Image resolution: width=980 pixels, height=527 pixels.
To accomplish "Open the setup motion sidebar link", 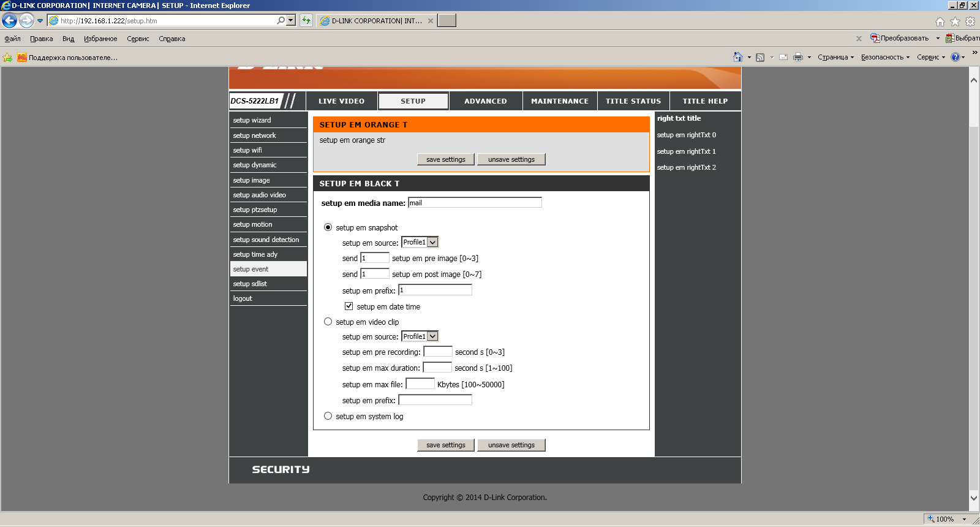I will [x=253, y=225].
